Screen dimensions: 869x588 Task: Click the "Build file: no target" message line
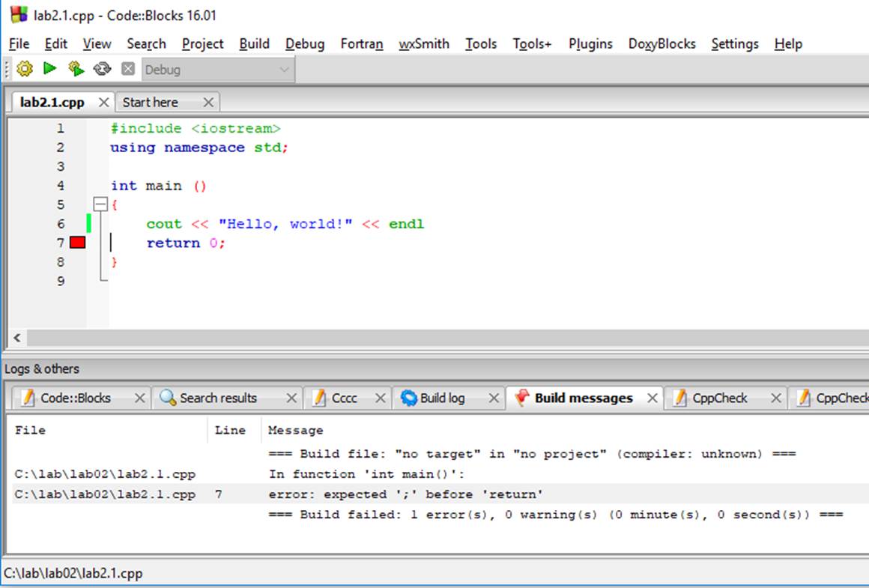pos(532,454)
